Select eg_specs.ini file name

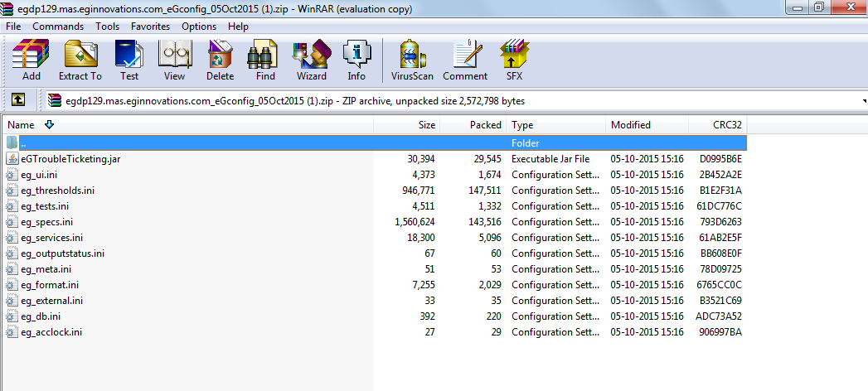[x=47, y=222]
